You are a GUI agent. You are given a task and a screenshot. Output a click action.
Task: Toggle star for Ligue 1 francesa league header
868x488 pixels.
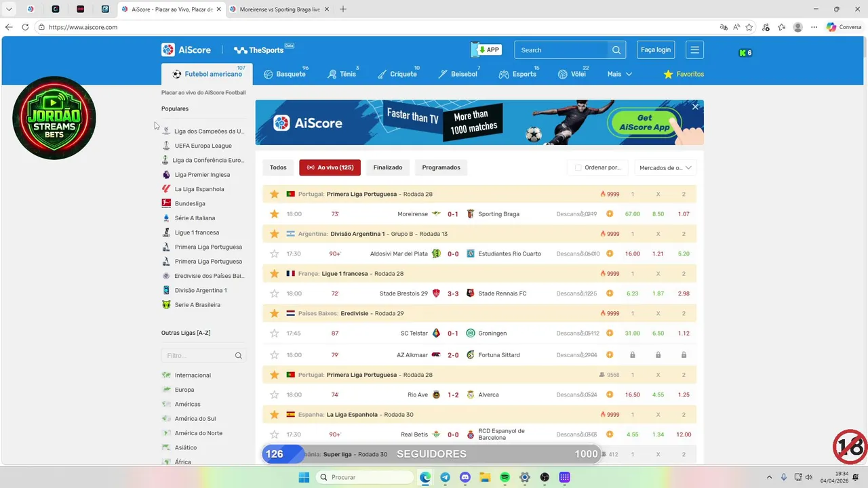coord(274,273)
